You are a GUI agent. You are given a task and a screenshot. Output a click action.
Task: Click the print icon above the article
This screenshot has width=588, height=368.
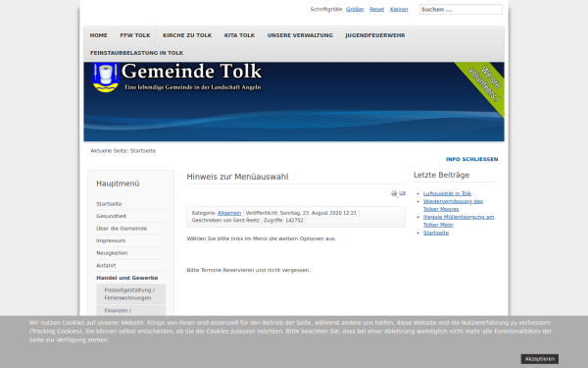click(394, 193)
